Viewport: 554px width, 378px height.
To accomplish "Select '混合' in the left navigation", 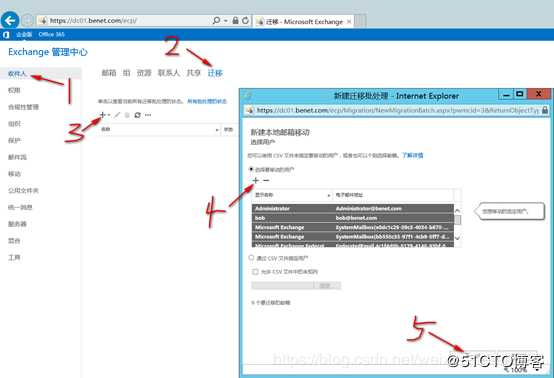I will coord(14,241).
